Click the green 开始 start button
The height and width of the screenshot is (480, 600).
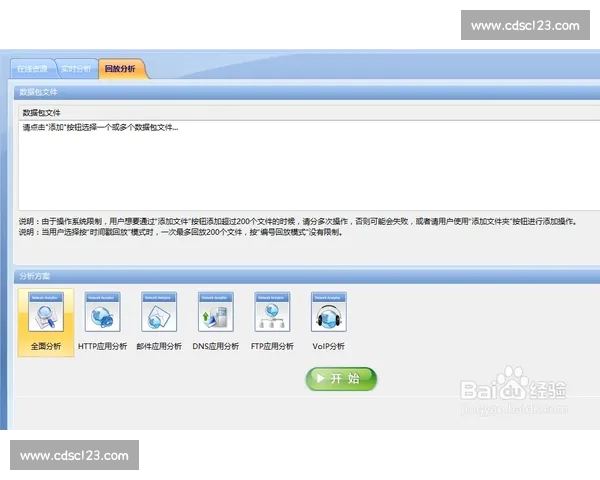[x=341, y=379]
